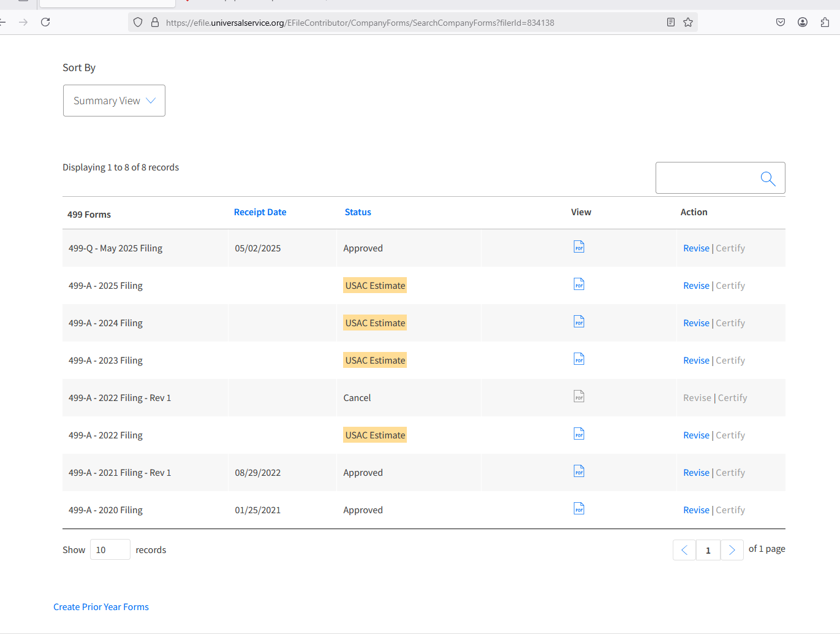Open PDF of 499-A 2020 Filing
Viewport: 840px width, 634px height.
(x=578, y=509)
